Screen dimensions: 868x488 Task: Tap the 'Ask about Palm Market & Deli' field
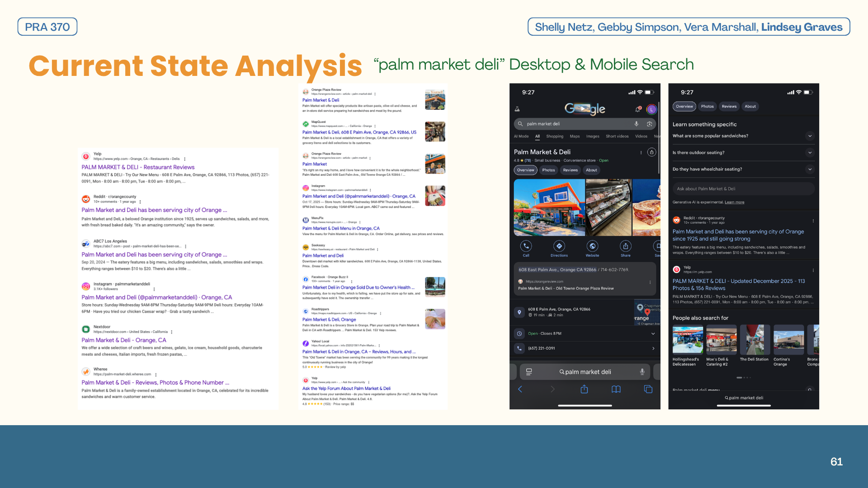click(x=743, y=189)
